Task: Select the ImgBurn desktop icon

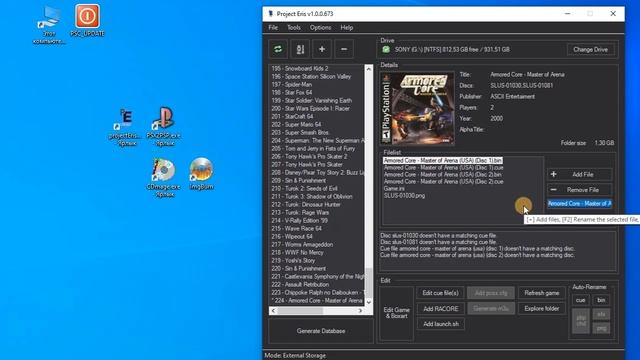Action: (x=201, y=174)
